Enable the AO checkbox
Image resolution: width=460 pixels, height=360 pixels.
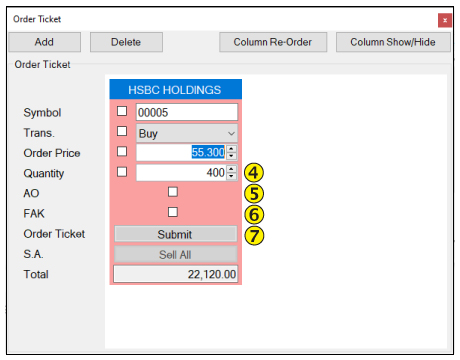(173, 192)
